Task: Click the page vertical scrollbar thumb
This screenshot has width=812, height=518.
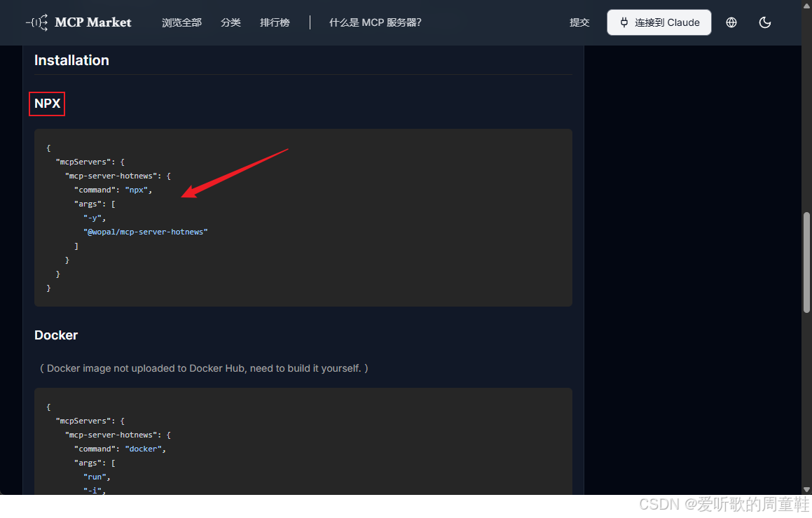Action: (x=806, y=262)
